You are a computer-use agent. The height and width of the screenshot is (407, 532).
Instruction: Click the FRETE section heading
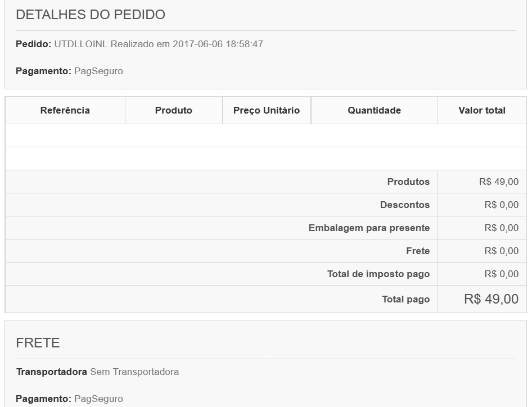[38, 343]
